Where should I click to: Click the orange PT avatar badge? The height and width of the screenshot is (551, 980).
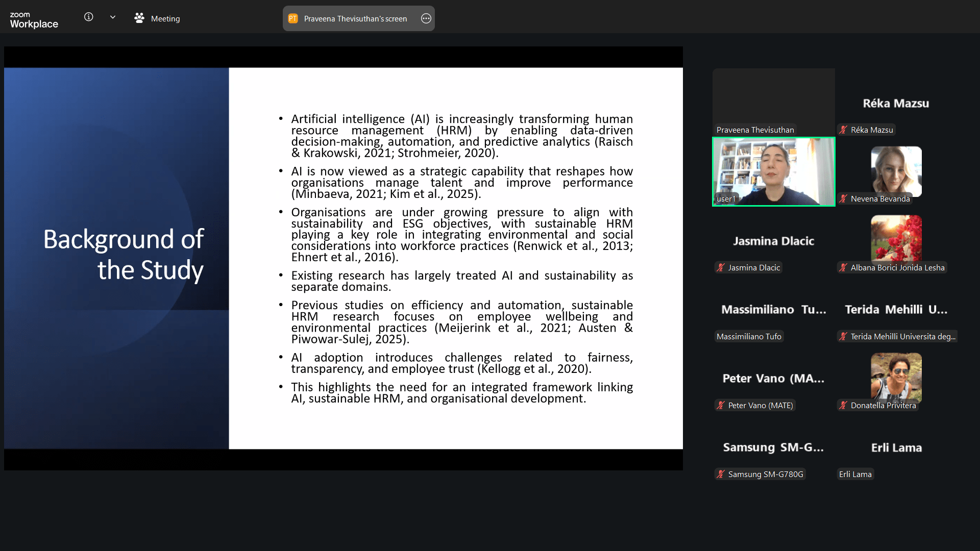coord(293,19)
